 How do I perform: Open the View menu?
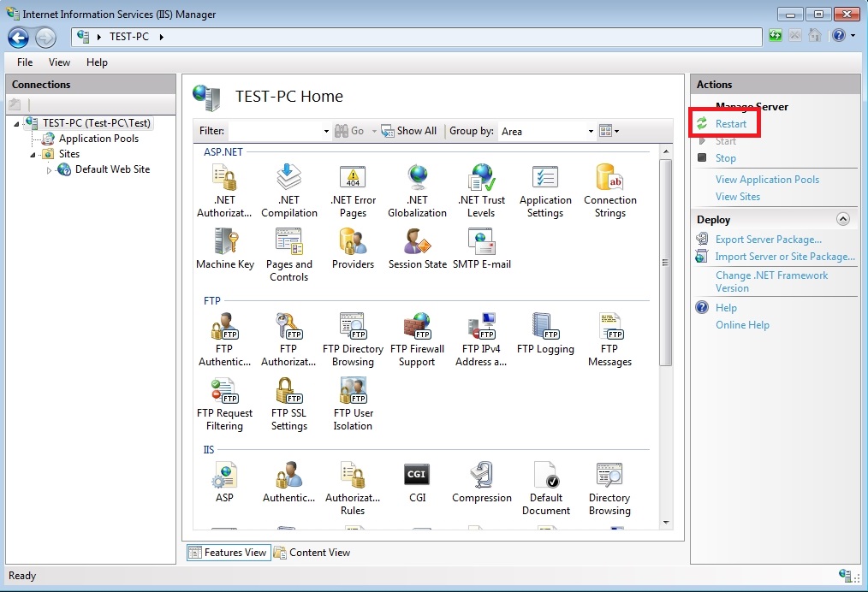pos(58,62)
